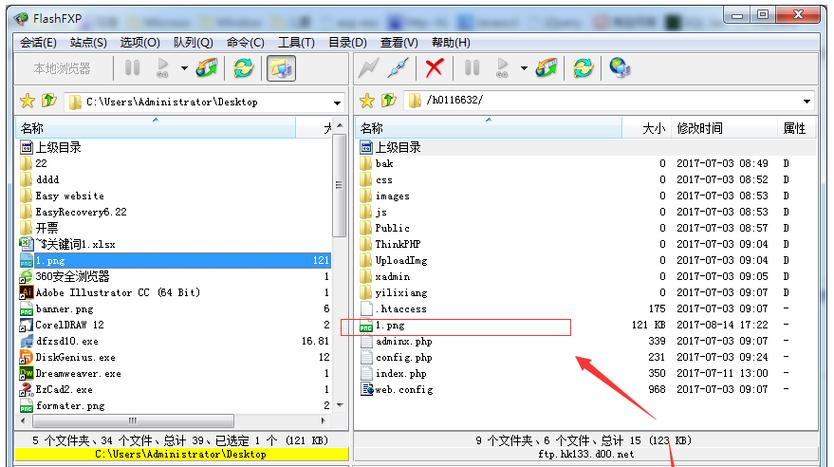Open the 工具(T) menu

click(296, 43)
